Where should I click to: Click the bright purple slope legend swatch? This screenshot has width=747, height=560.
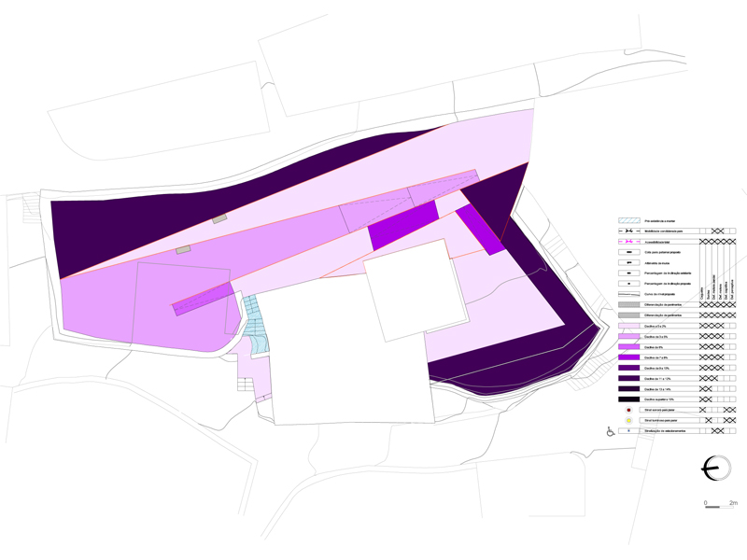point(629,357)
